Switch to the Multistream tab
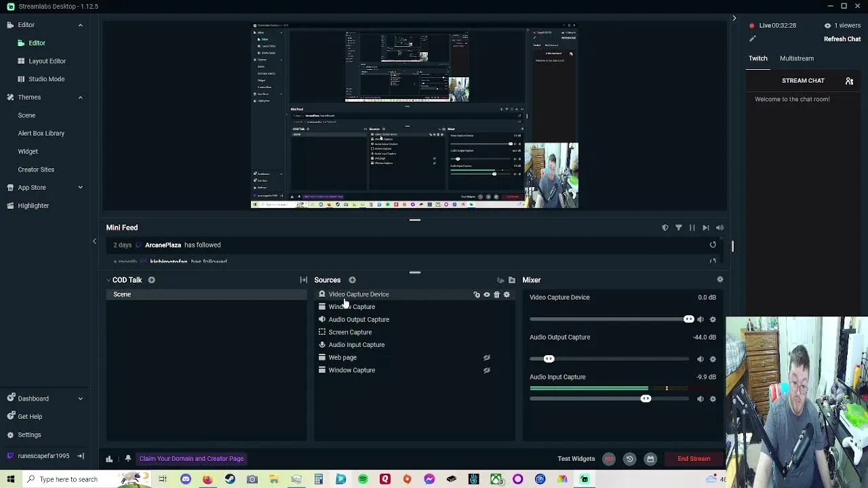868x488 pixels. (x=796, y=58)
